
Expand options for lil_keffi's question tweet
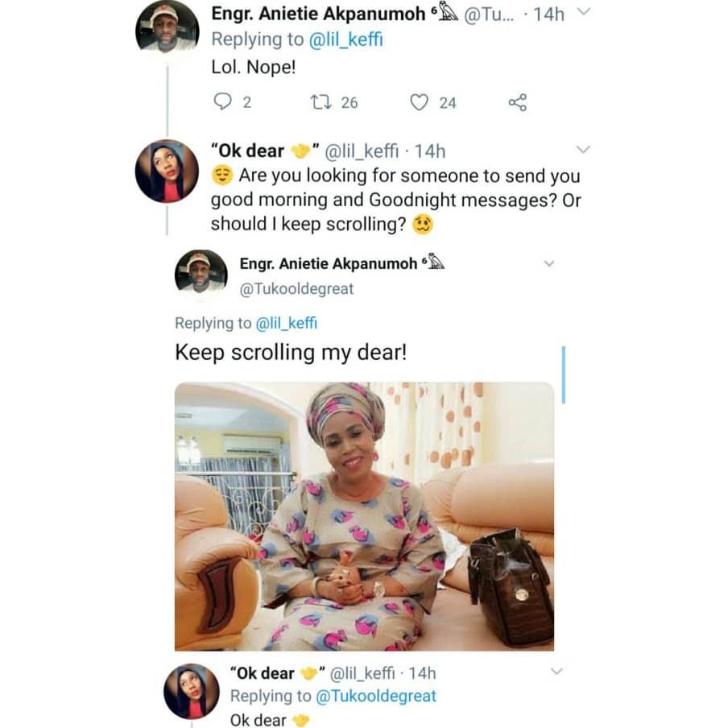[585, 150]
